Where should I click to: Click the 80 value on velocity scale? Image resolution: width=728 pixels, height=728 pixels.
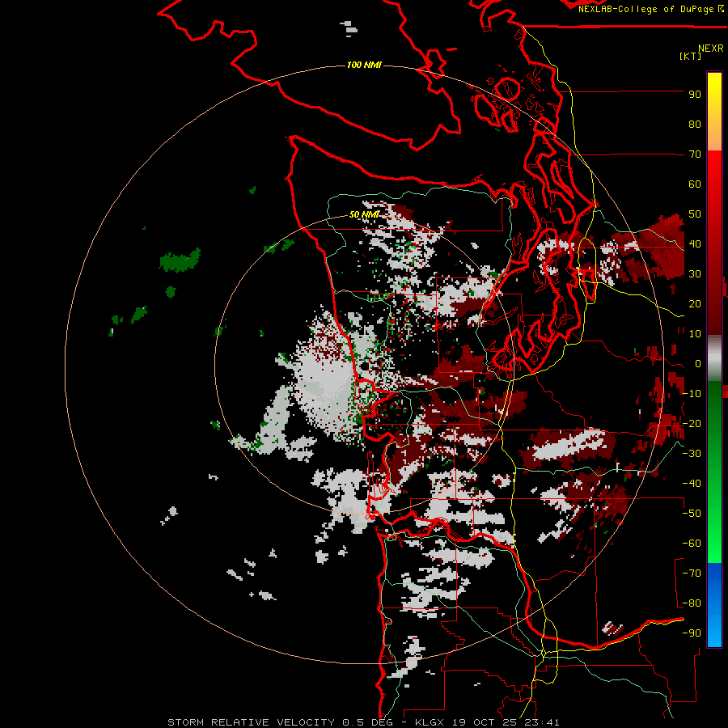point(695,125)
